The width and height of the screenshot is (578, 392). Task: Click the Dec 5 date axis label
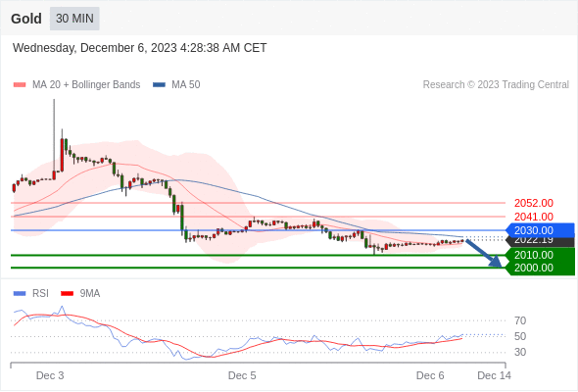click(x=242, y=375)
